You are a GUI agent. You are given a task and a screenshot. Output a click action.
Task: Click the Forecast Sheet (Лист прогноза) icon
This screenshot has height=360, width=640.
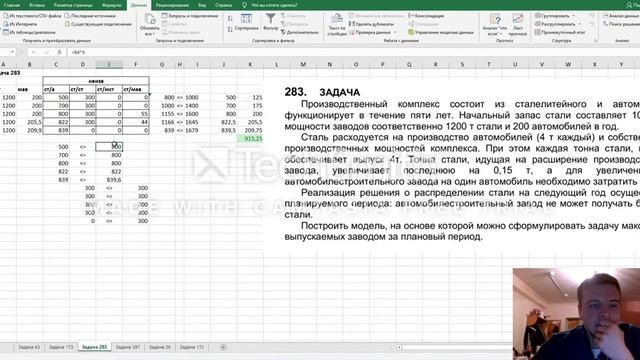pos(518,19)
